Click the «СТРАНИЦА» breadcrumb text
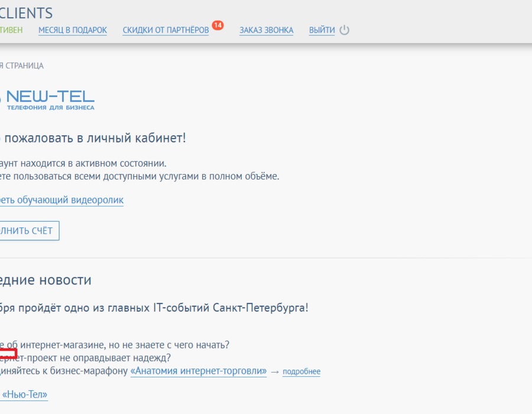 click(x=24, y=66)
